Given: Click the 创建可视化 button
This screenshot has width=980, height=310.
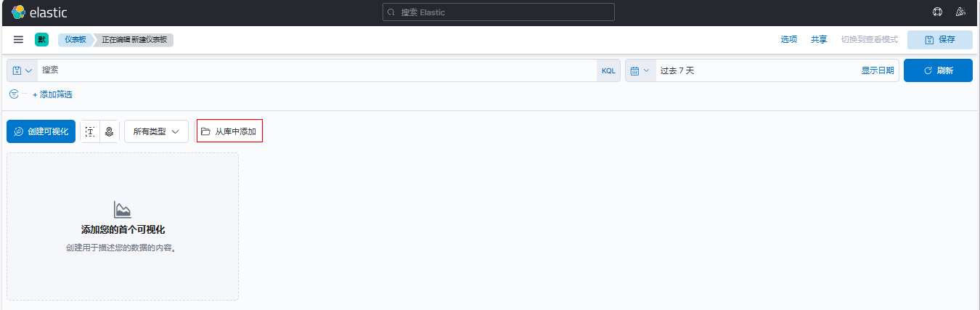Looking at the screenshot, I should tap(41, 131).
